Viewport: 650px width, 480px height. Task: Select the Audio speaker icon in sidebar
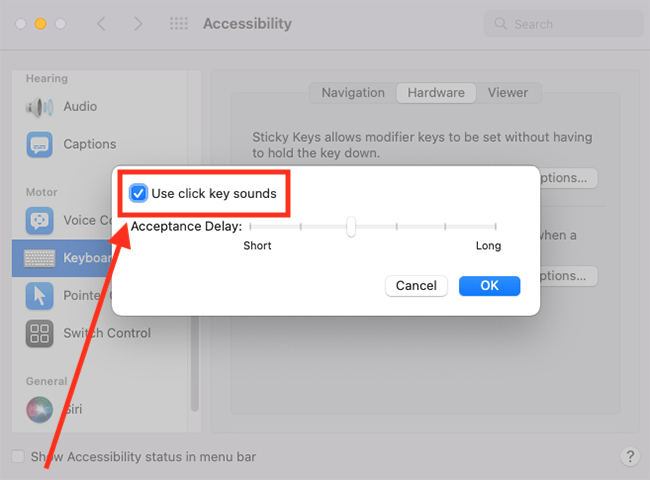pos(39,107)
